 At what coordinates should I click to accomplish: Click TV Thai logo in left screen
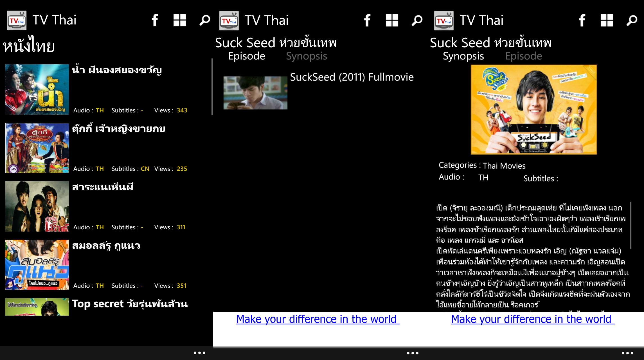[17, 21]
